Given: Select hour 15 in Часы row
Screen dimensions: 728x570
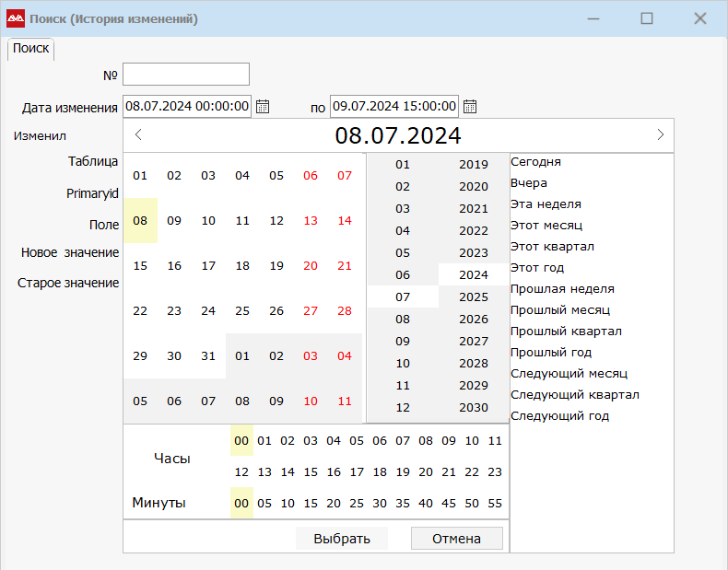Looking at the screenshot, I should (x=311, y=472).
